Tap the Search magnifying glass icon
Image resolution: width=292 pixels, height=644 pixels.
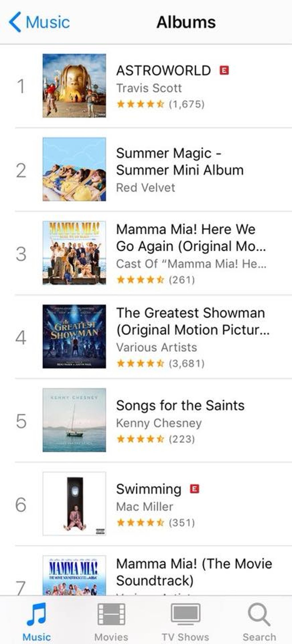point(259,614)
